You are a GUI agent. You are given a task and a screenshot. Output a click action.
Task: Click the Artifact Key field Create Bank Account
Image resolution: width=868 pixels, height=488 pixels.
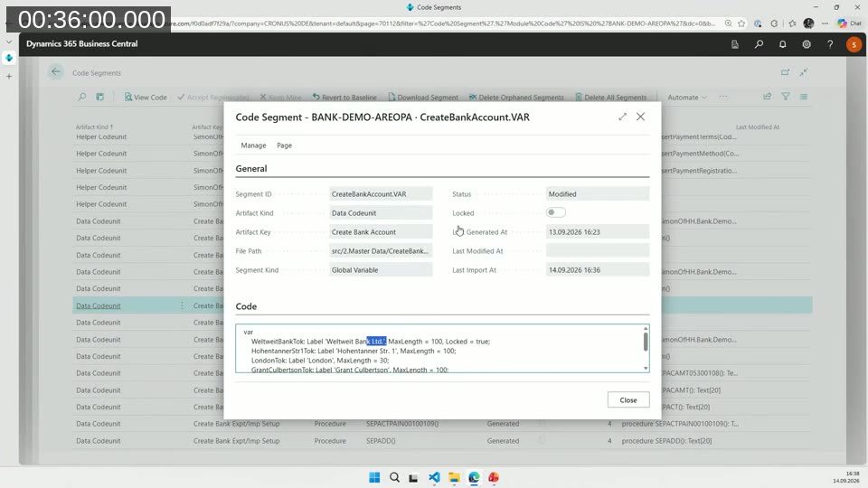pyautogui.click(x=381, y=232)
